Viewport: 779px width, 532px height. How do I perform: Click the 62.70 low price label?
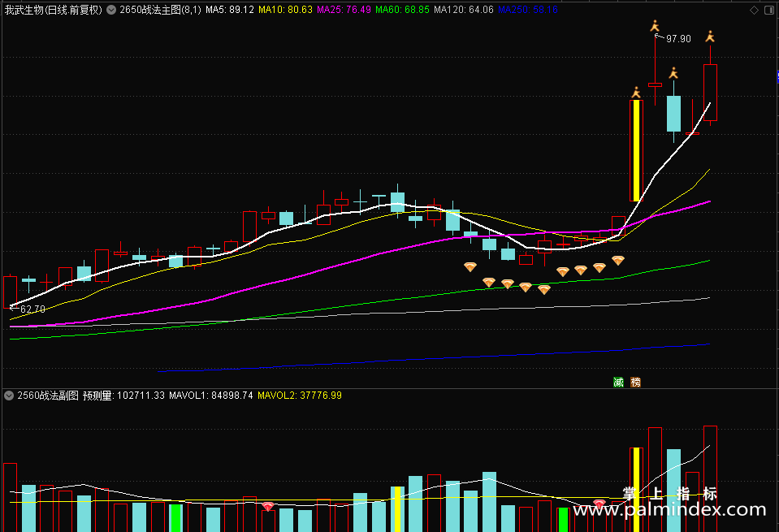[32, 309]
